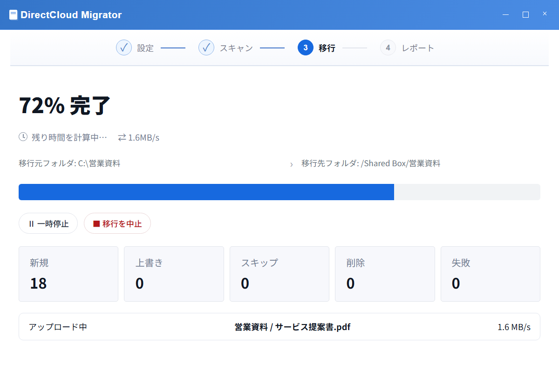Click the step 4 circle for レポート
This screenshot has width=559, height=392.
388,47
